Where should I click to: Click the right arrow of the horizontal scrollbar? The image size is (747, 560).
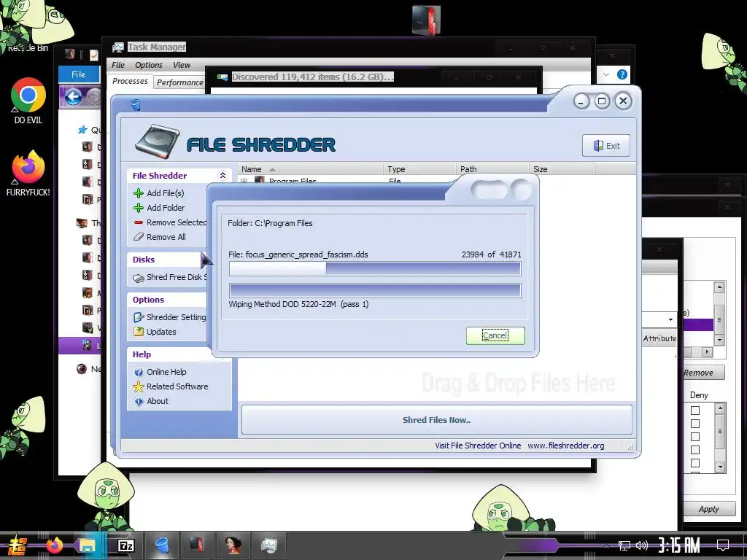[707, 352]
